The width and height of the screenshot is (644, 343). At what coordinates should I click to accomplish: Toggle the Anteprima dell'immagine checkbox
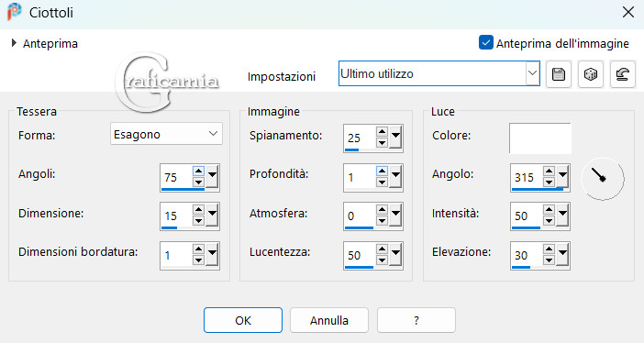[486, 43]
